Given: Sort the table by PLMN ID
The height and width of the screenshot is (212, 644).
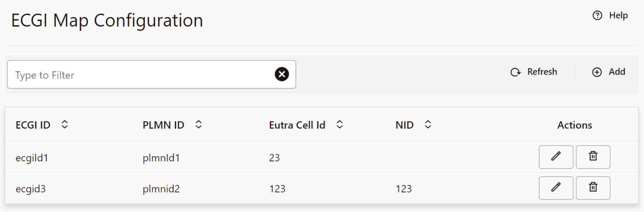Looking at the screenshot, I should click(198, 125).
